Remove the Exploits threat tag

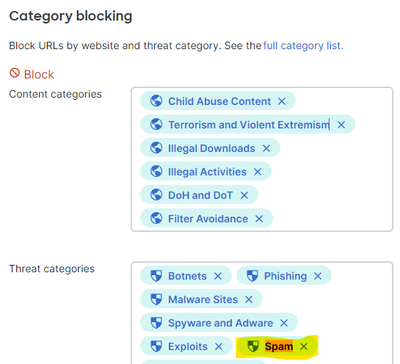[x=218, y=347]
